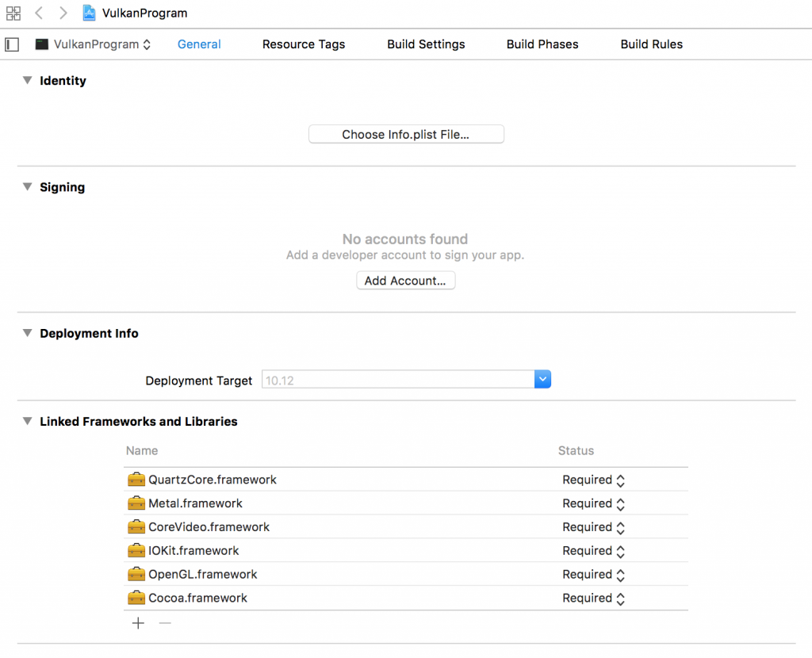
Task: Click the Add Account button
Action: click(x=405, y=280)
